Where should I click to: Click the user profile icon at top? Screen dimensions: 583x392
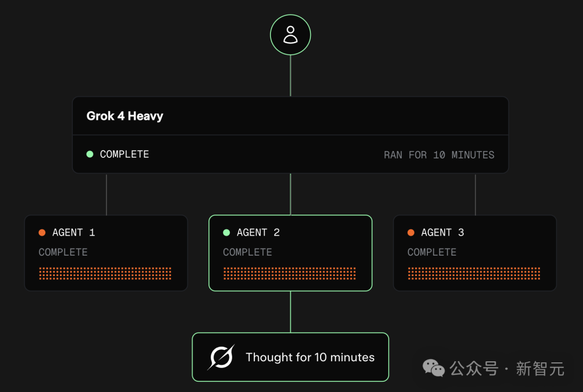(290, 35)
